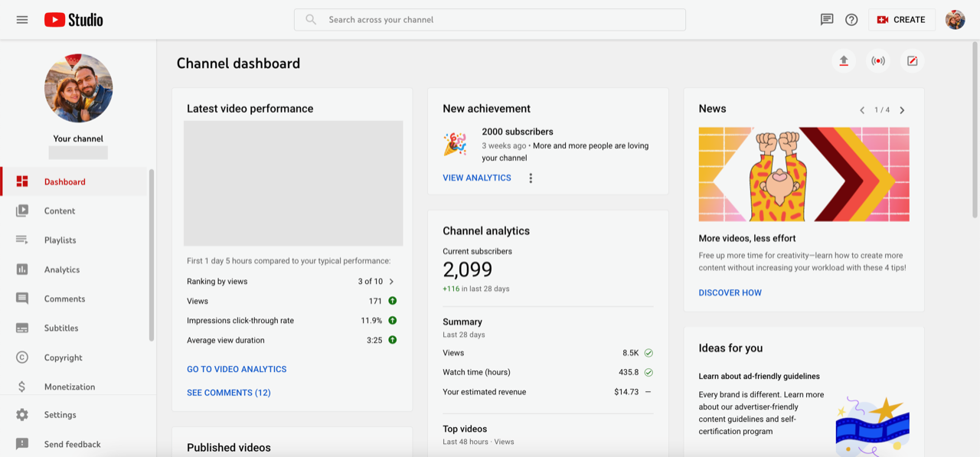Click the Copyright sidebar icon
Screen dimensions: 980x457
pos(22,357)
